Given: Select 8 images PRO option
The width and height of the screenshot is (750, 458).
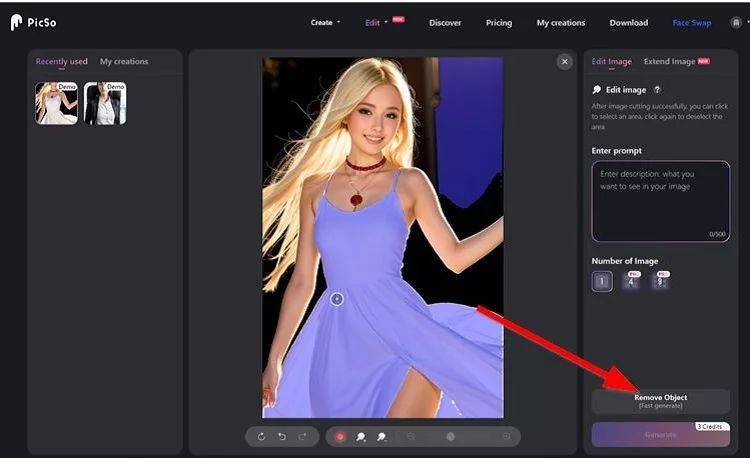Looking at the screenshot, I should click(660, 281).
